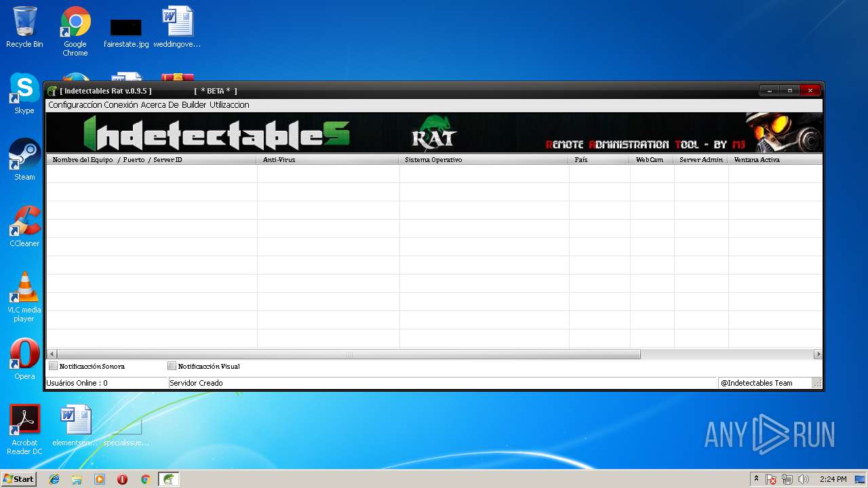Select the Opera desktop shortcut

point(24,359)
